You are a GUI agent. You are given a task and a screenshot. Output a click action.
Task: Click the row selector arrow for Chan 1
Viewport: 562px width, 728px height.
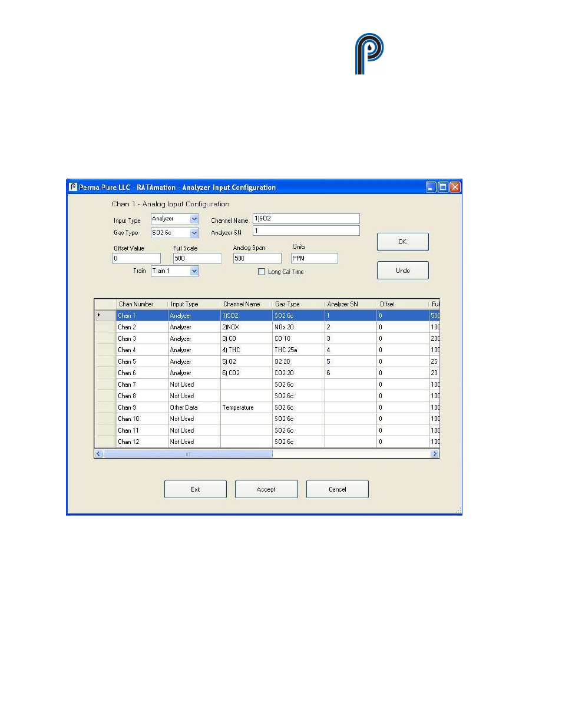[x=105, y=315]
